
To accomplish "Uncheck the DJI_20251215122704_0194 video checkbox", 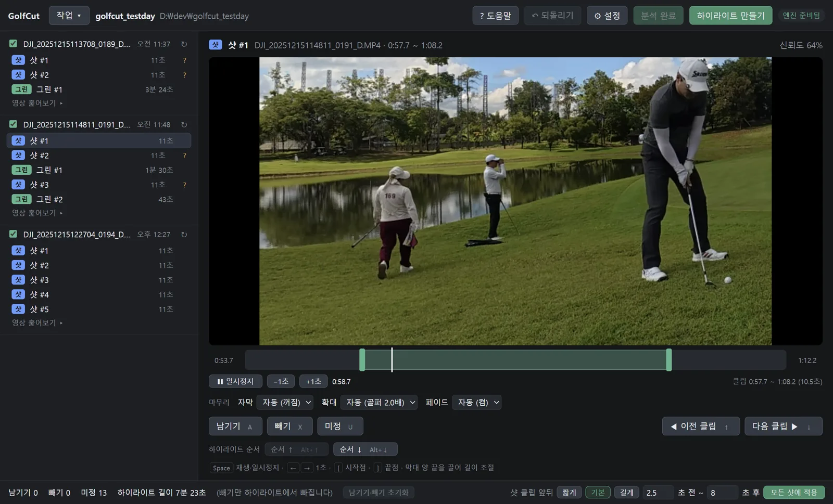I will 13,234.
